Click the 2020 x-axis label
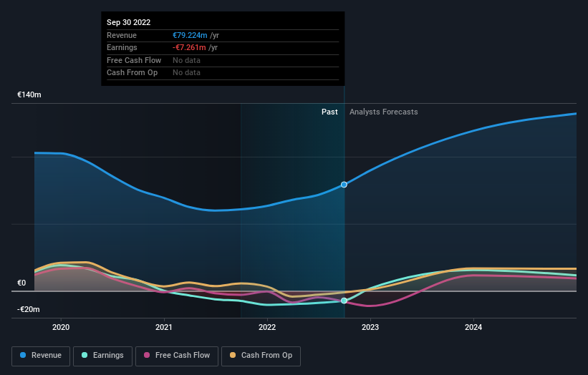 [61, 328]
